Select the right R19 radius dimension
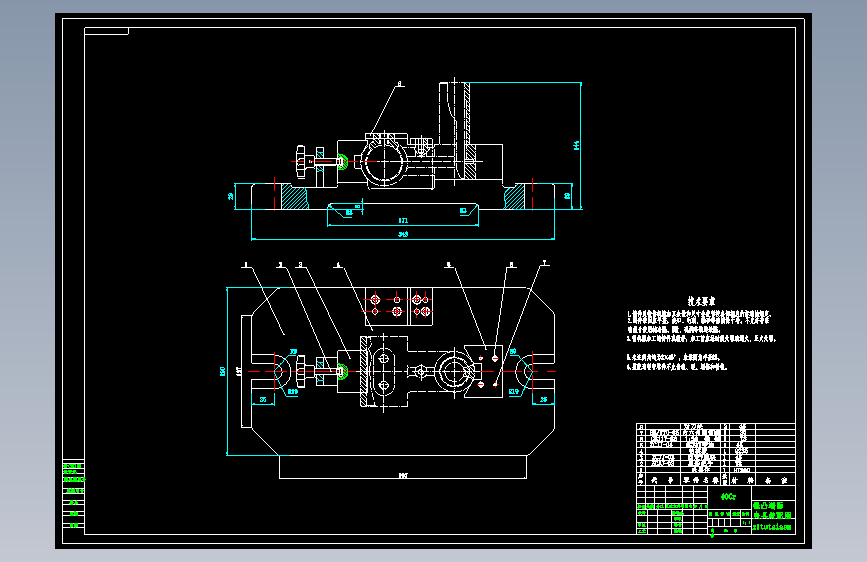The height and width of the screenshot is (562, 867). pyautogui.click(x=514, y=392)
